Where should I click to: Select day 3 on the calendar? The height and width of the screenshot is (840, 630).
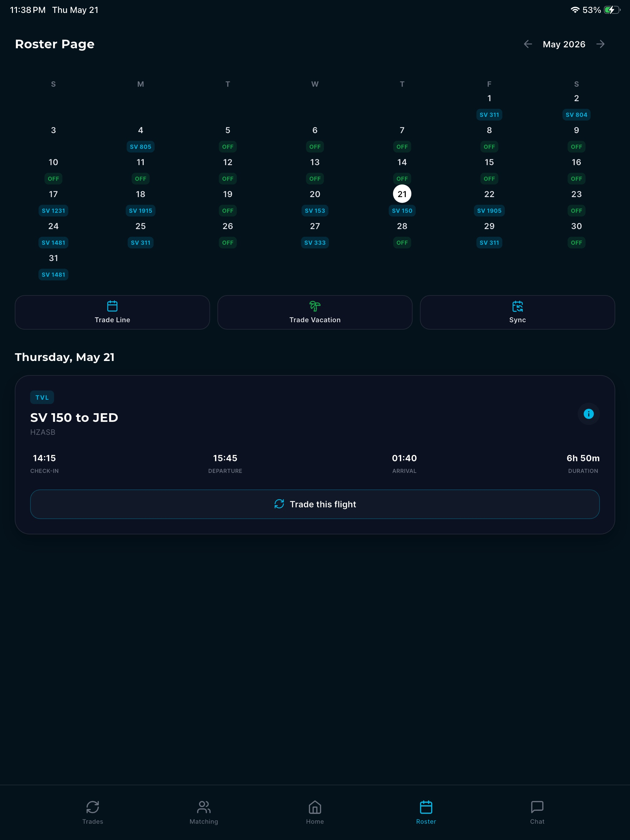point(53,130)
